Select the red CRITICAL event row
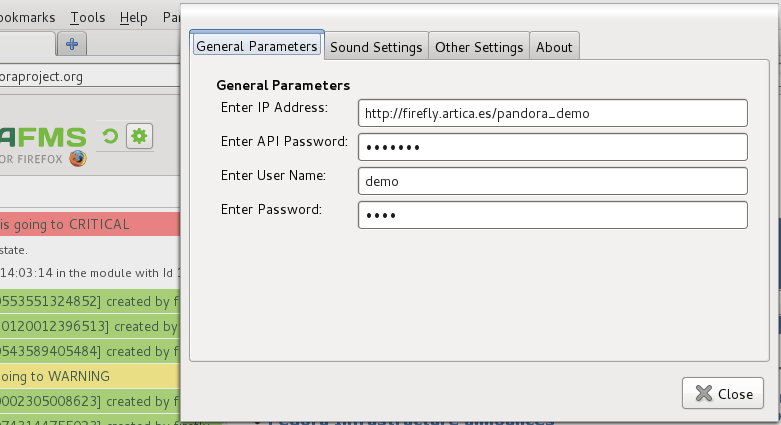Screen dimensions: 781x425 [90, 224]
